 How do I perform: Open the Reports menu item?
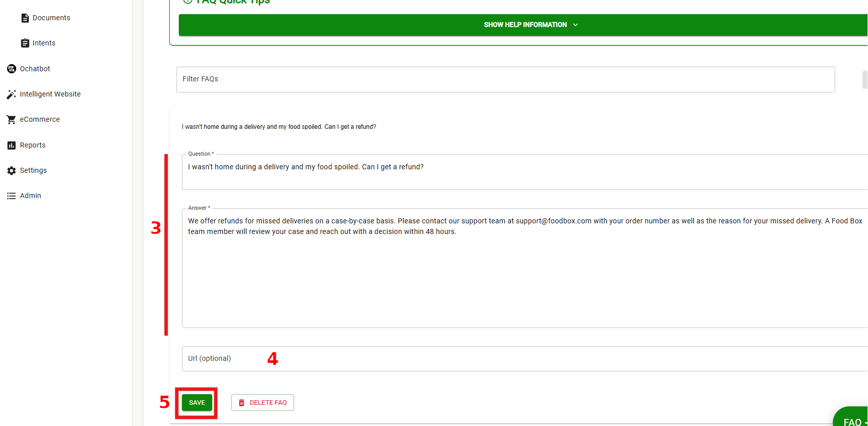pos(33,146)
